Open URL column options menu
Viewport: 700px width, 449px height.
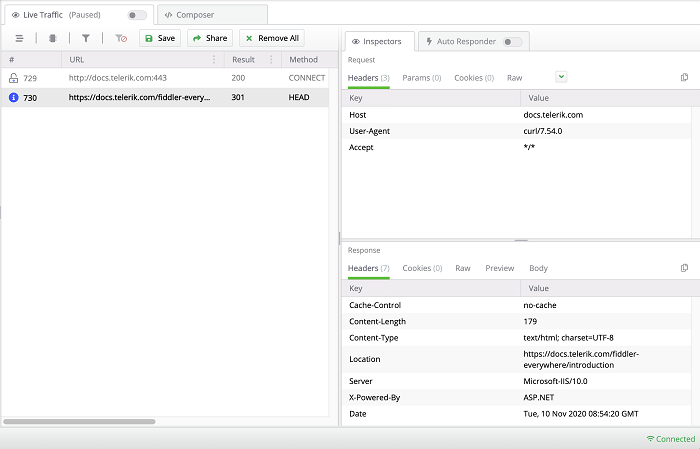[214, 59]
